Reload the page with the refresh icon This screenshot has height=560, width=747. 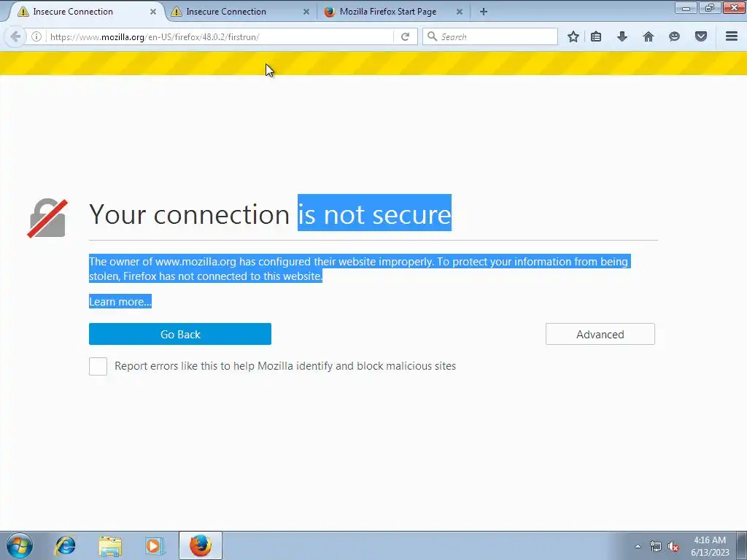click(405, 36)
